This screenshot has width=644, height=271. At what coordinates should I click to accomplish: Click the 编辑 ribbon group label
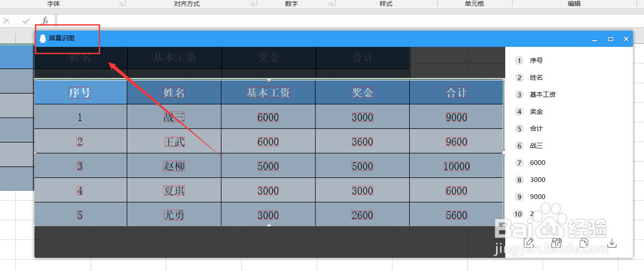coord(574,4)
